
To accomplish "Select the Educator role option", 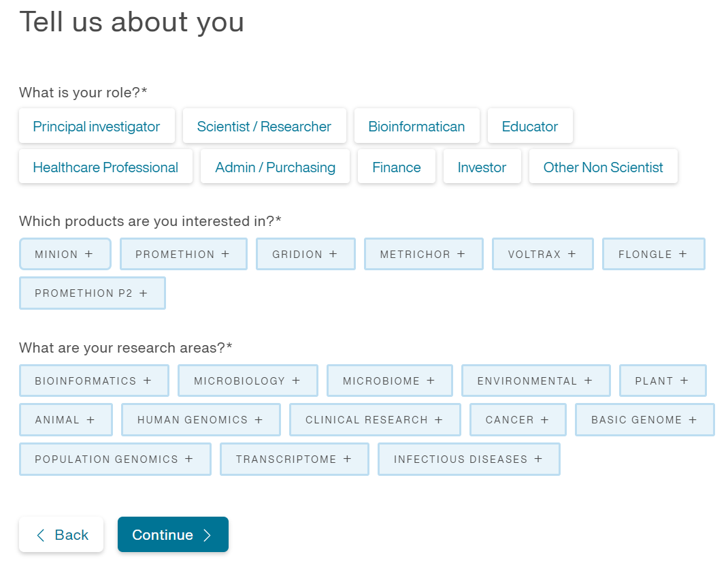I will (x=530, y=126).
